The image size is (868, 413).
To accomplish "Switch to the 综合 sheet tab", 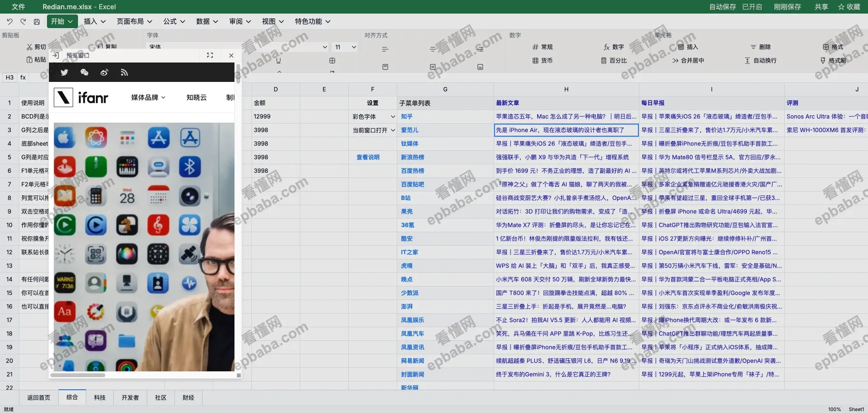I will [72, 397].
